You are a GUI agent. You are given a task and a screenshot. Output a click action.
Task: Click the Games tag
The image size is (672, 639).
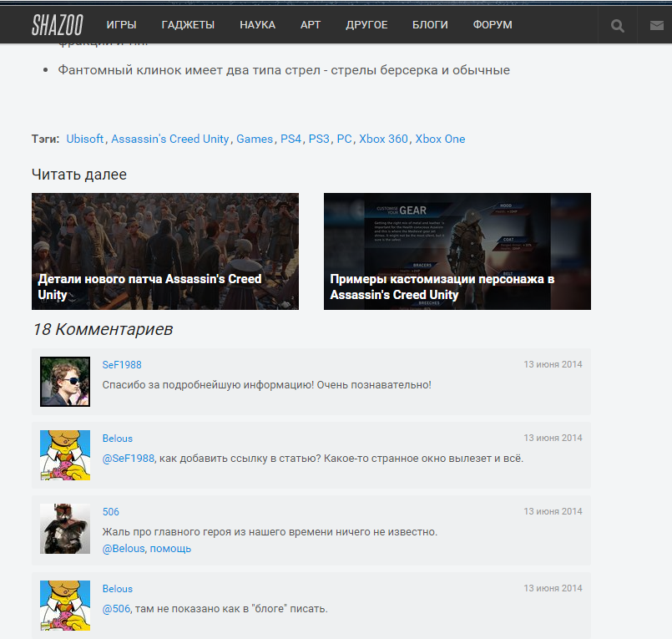coord(255,139)
